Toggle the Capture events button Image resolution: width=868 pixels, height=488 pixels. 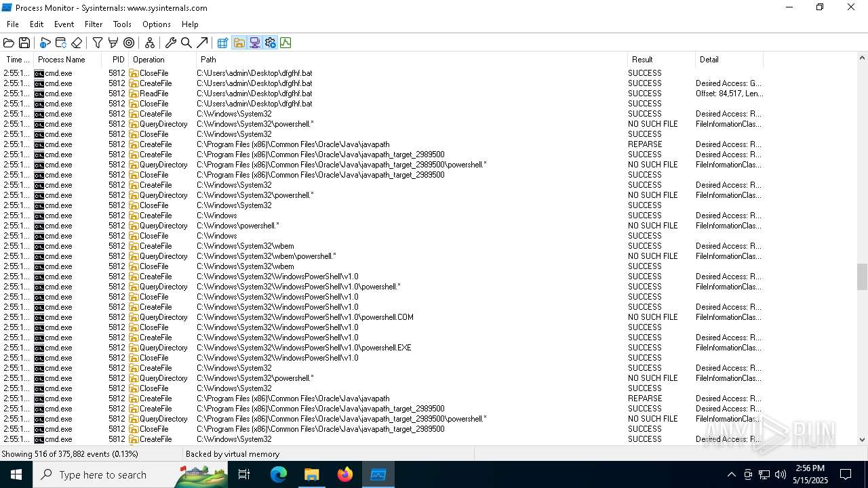tap(45, 43)
